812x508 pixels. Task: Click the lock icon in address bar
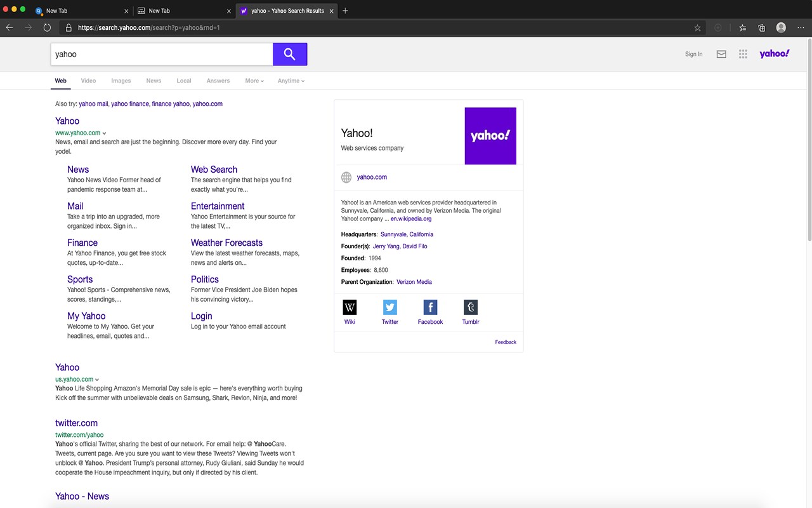coord(68,27)
